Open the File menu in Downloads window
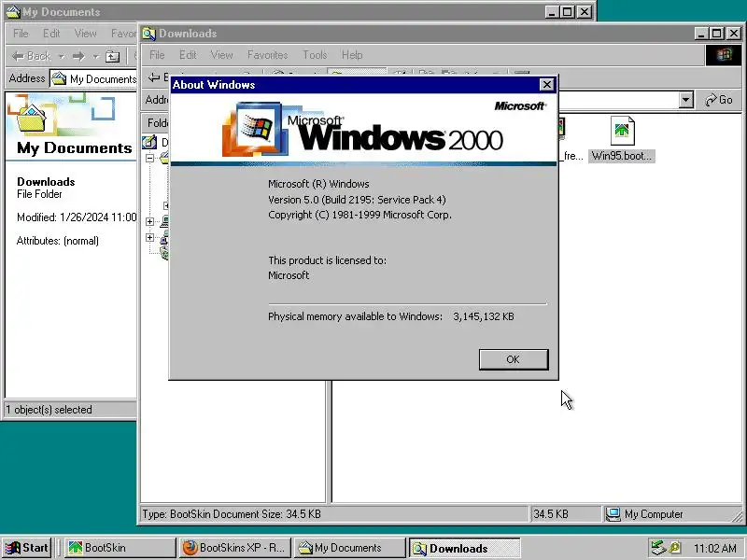747x560 pixels. [x=157, y=55]
